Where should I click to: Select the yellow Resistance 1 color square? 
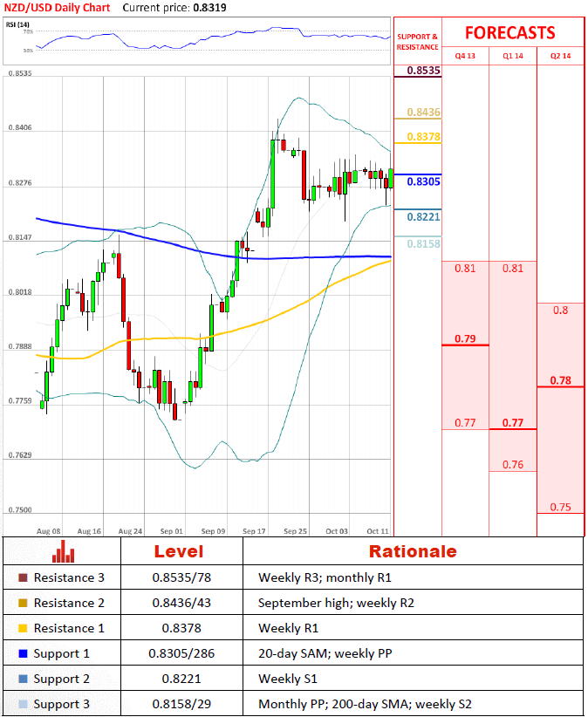[x=22, y=628]
